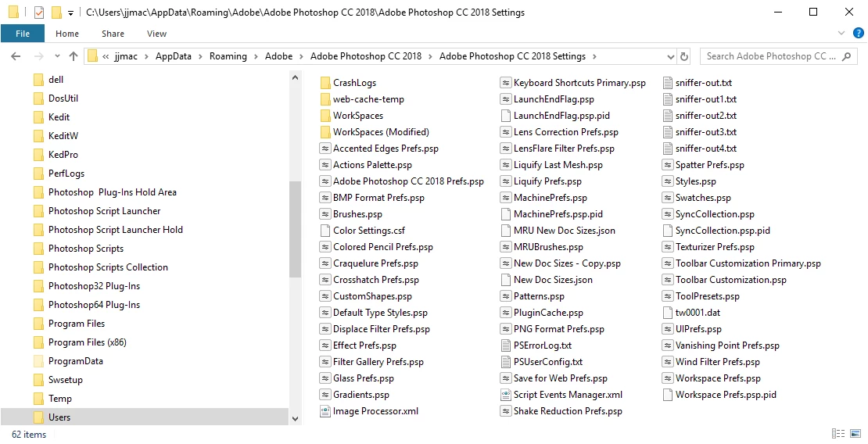Viewport: 868px width, 444px height.
Task: Open the recent locations dropdown arrow
Action: [x=58, y=56]
